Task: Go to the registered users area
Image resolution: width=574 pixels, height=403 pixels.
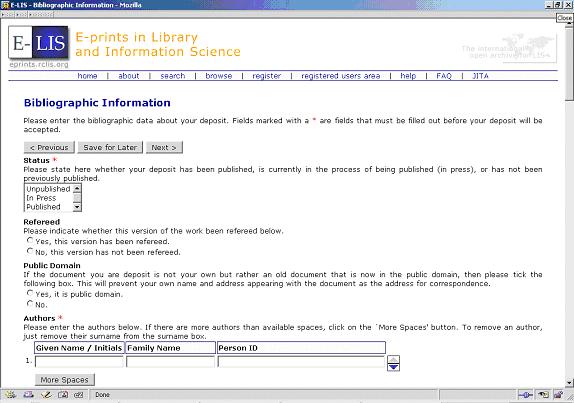Action: pos(340,76)
